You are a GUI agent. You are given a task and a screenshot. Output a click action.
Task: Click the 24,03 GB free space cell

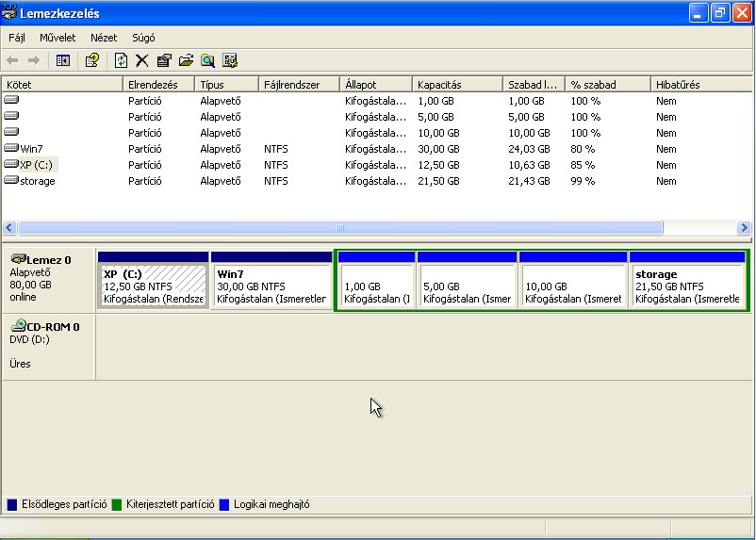click(529, 149)
